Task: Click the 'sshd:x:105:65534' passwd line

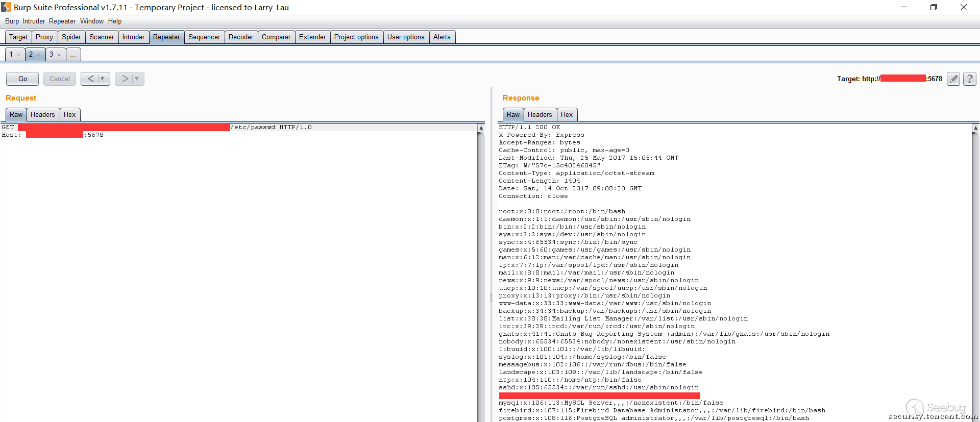Action: coord(599,387)
